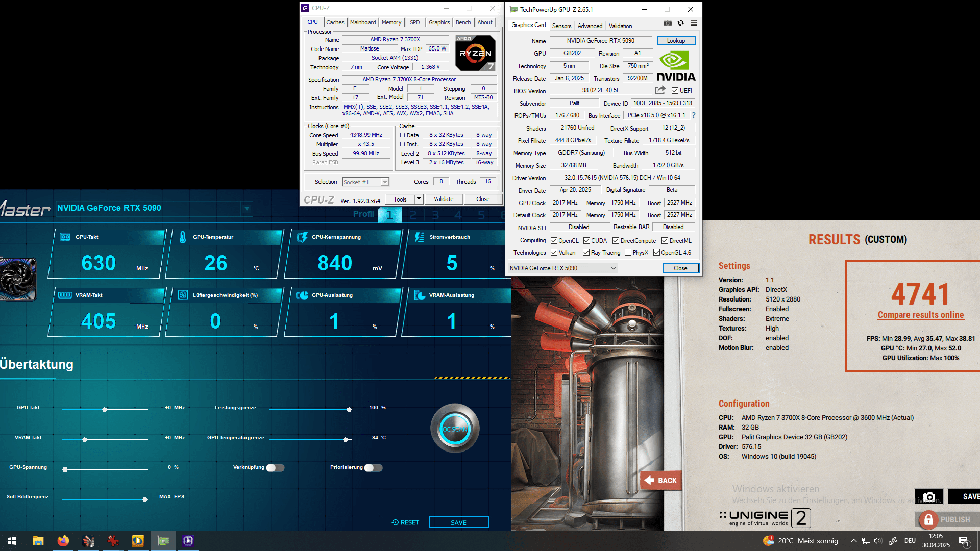The image size is (980, 551).
Task: Click the bus interface question mark
Action: 694,115
